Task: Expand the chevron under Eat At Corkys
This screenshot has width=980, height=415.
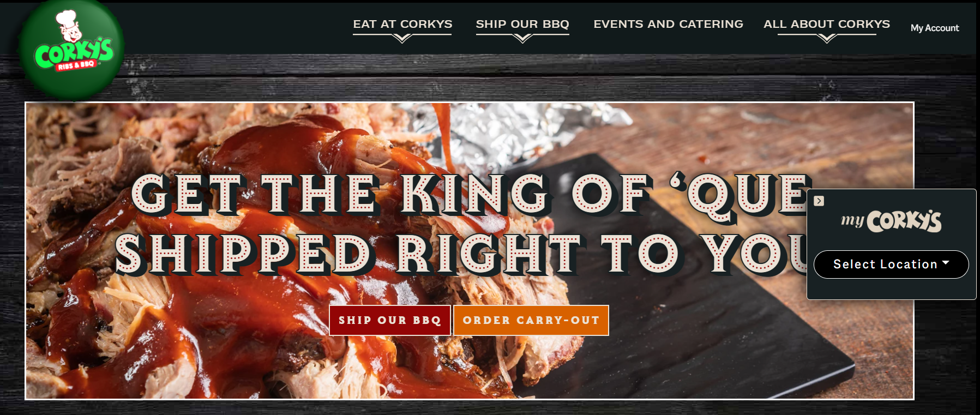Action: (402, 38)
